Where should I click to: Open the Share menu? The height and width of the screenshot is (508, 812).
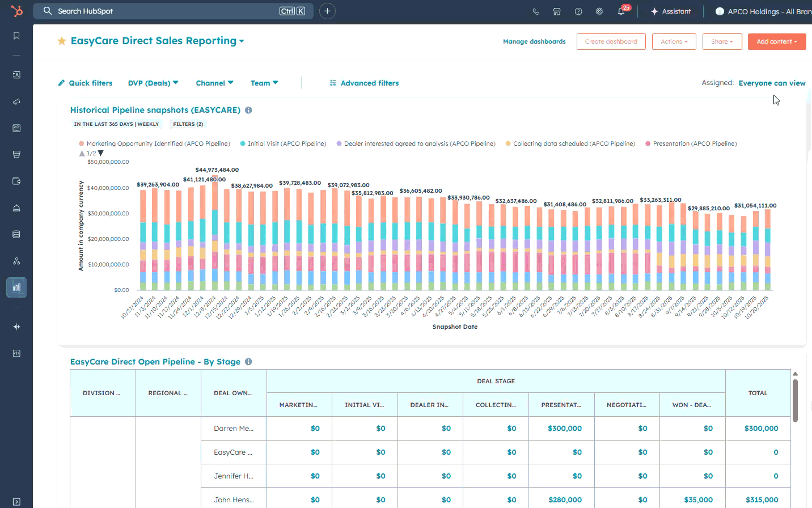tap(722, 41)
